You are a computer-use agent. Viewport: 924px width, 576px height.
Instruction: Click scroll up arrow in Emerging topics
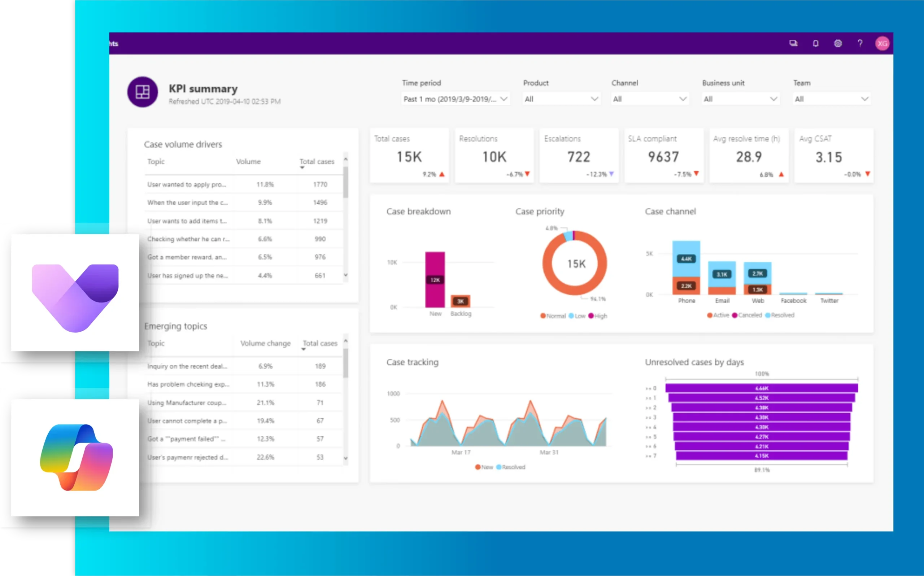point(345,341)
